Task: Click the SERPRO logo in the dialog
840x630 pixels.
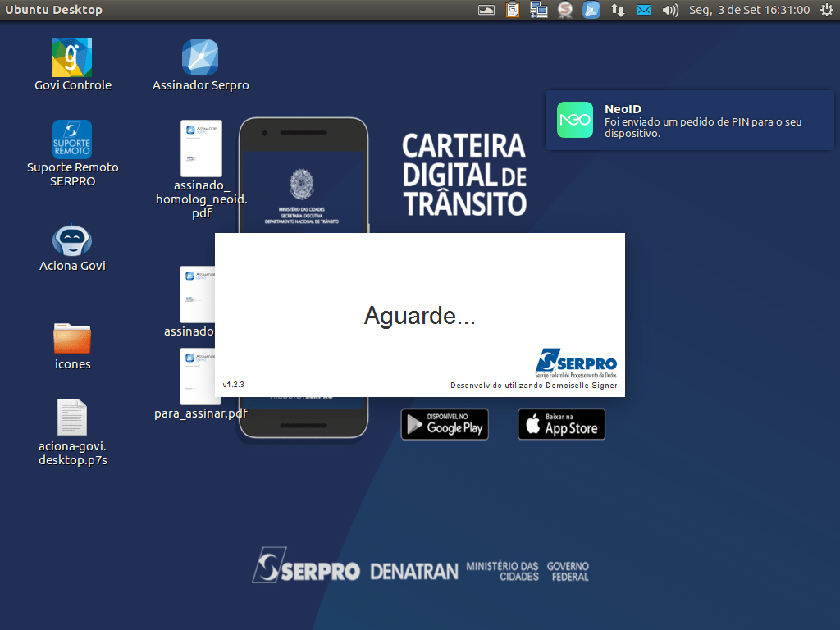Action: pos(576,363)
